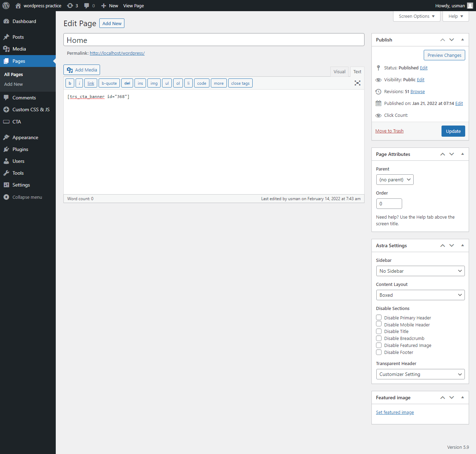This screenshot has width=476, height=454.
Task: Open the WordPress logo menu
Action: 6,6
